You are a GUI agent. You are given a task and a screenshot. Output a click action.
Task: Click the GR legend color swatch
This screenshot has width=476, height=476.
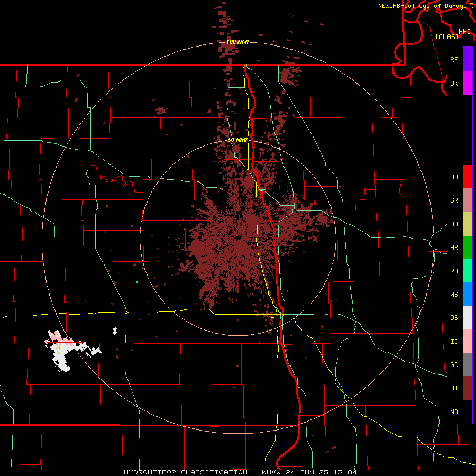coord(467,200)
